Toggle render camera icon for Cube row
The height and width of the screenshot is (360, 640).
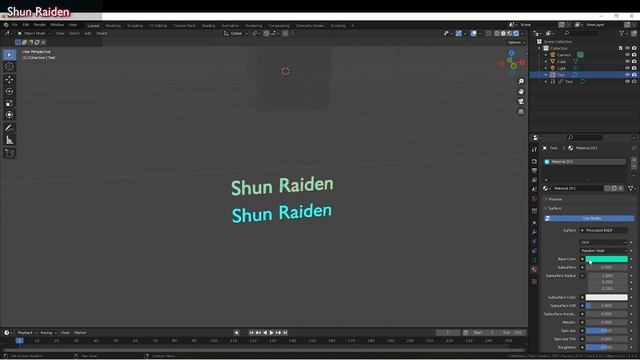634,62
